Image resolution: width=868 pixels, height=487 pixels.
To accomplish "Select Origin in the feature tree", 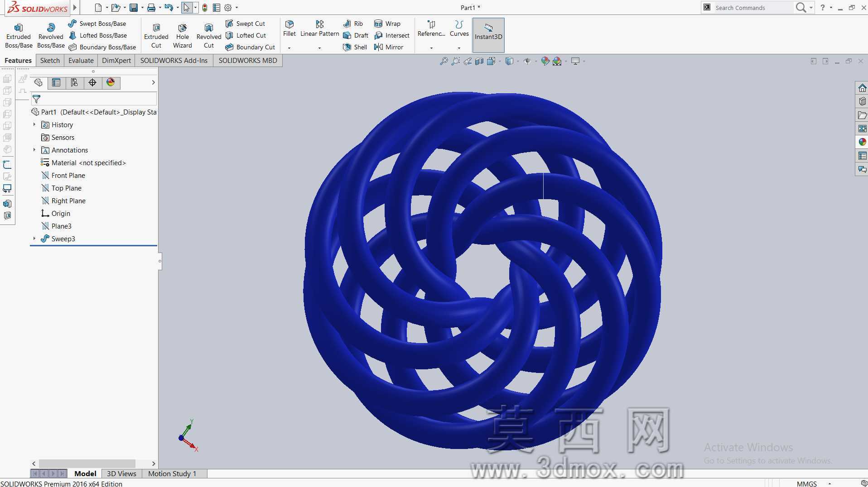I will (55, 213).
